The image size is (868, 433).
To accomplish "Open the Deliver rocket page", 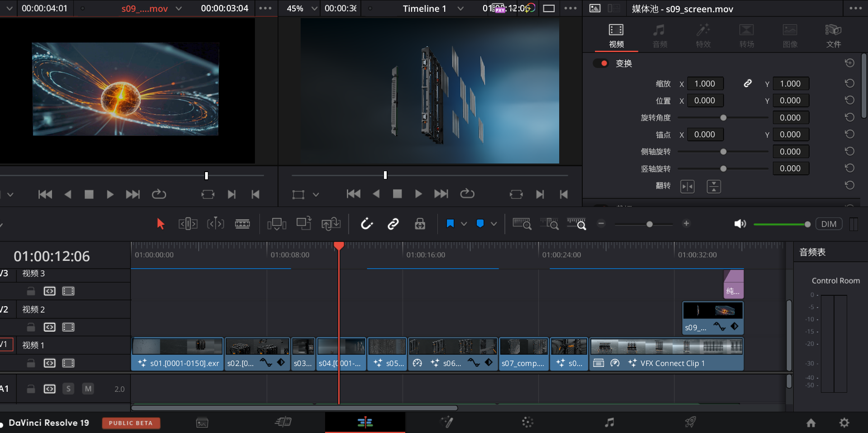I will click(x=690, y=422).
